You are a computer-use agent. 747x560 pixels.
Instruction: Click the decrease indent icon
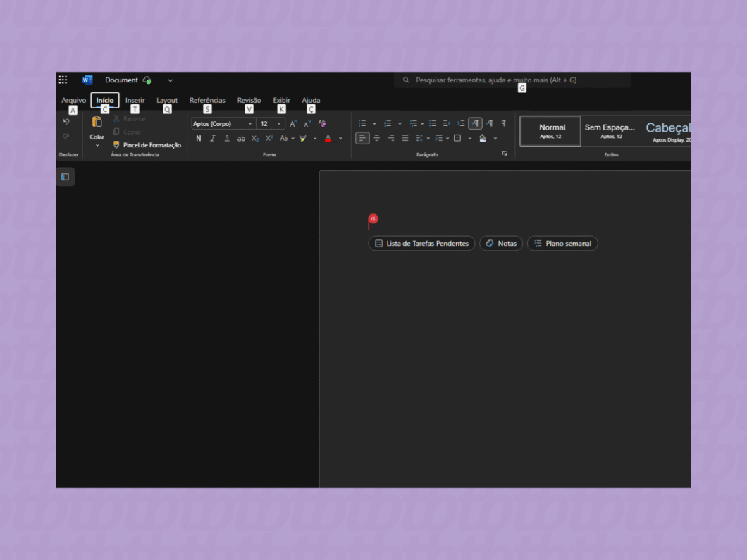coord(446,124)
